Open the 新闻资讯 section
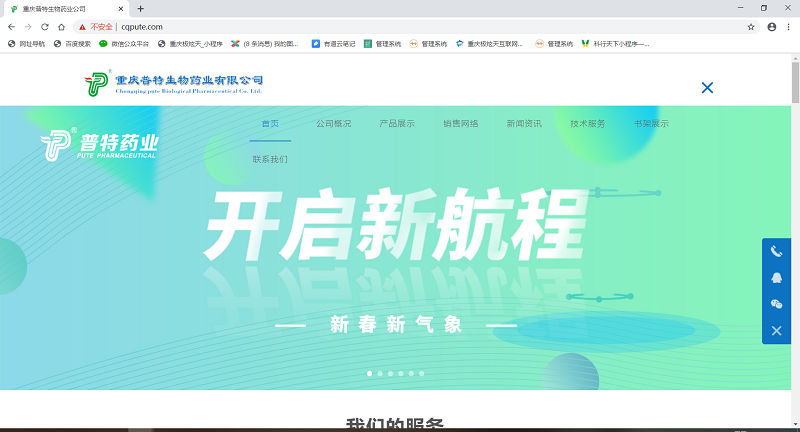 524,124
